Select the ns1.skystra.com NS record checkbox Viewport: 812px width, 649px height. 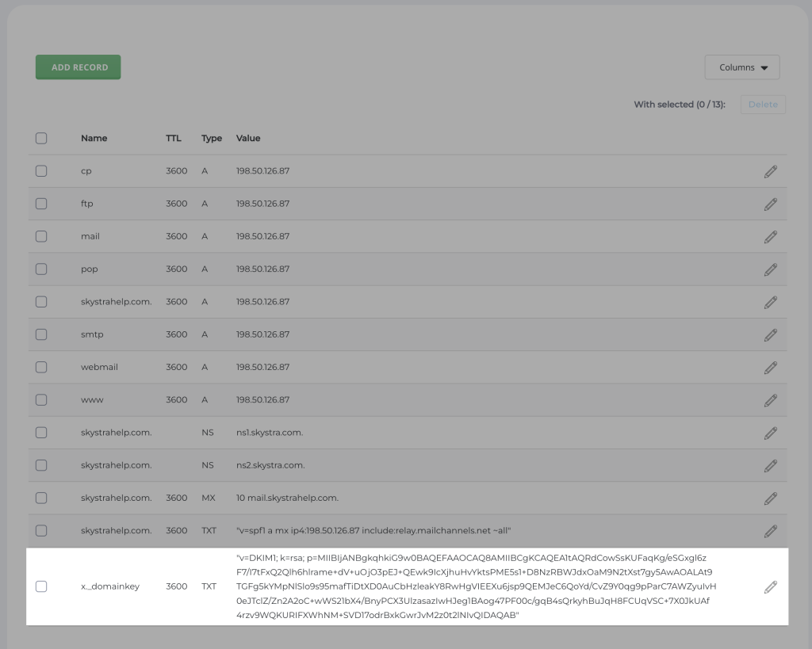point(41,433)
